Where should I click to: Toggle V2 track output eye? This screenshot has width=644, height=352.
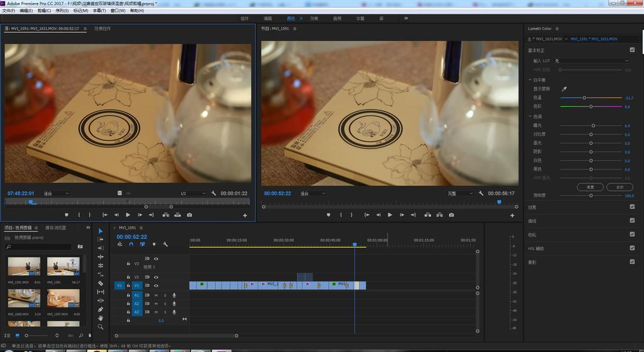click(156, 277)
